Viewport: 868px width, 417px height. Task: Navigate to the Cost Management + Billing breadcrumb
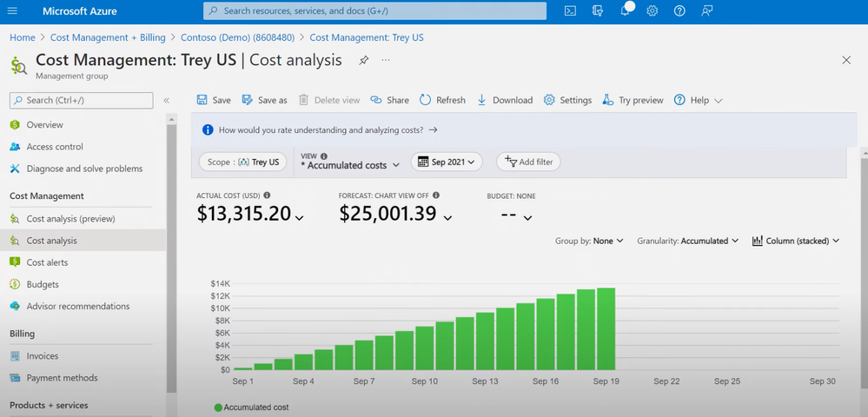tap(108, 37)
